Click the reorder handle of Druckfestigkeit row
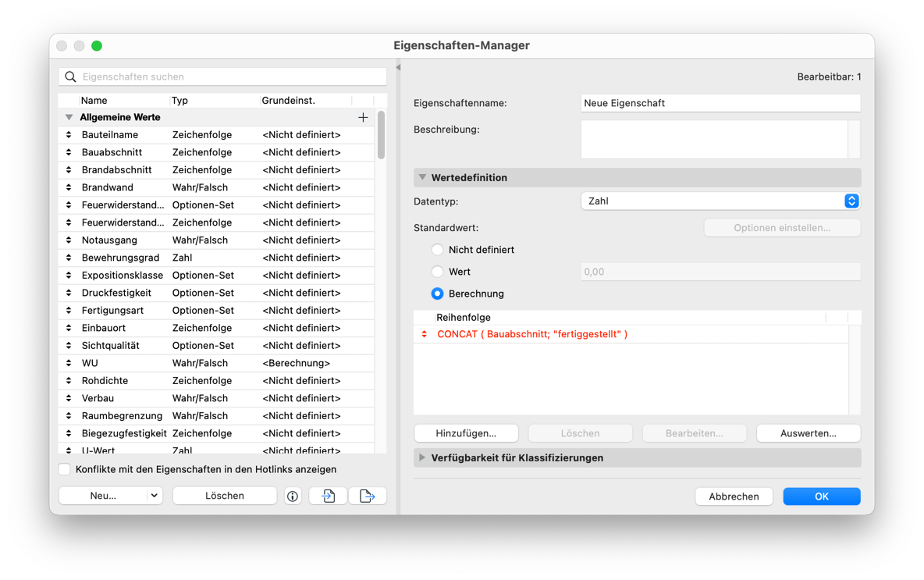The height and width of the screenshot is (580, 924). [69, 293]
